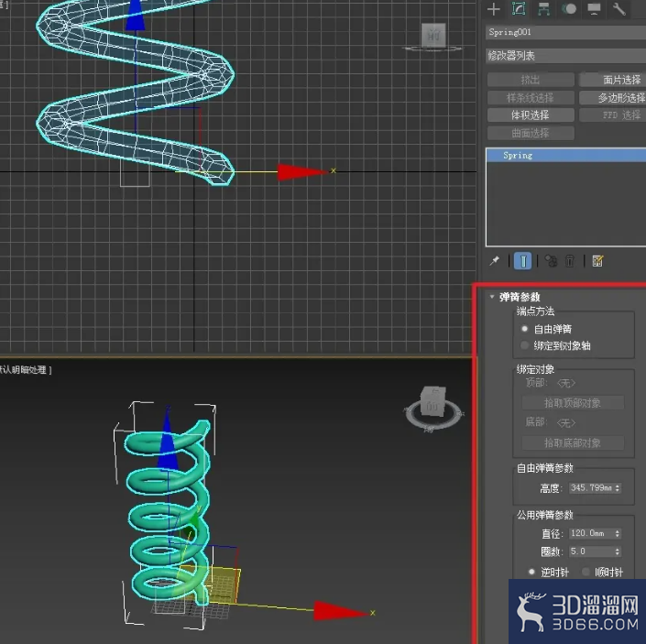646x644 pixels.
Task: Click the 体积选择 modifier button
Action: click(531, 115)
